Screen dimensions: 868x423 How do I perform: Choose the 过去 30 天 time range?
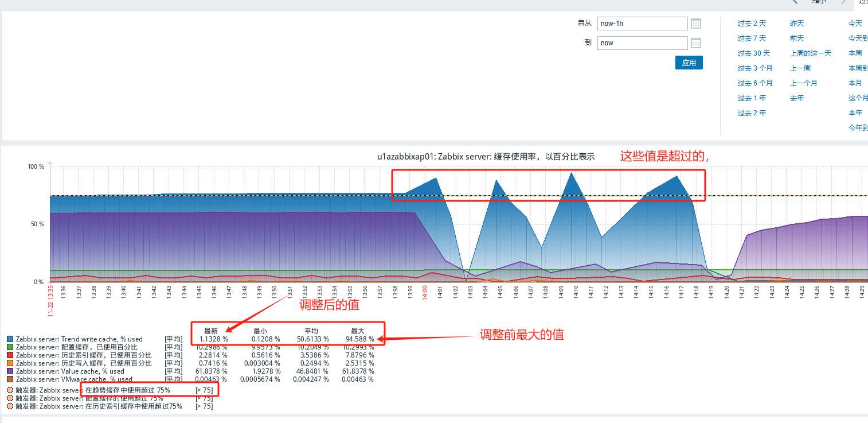753,53
